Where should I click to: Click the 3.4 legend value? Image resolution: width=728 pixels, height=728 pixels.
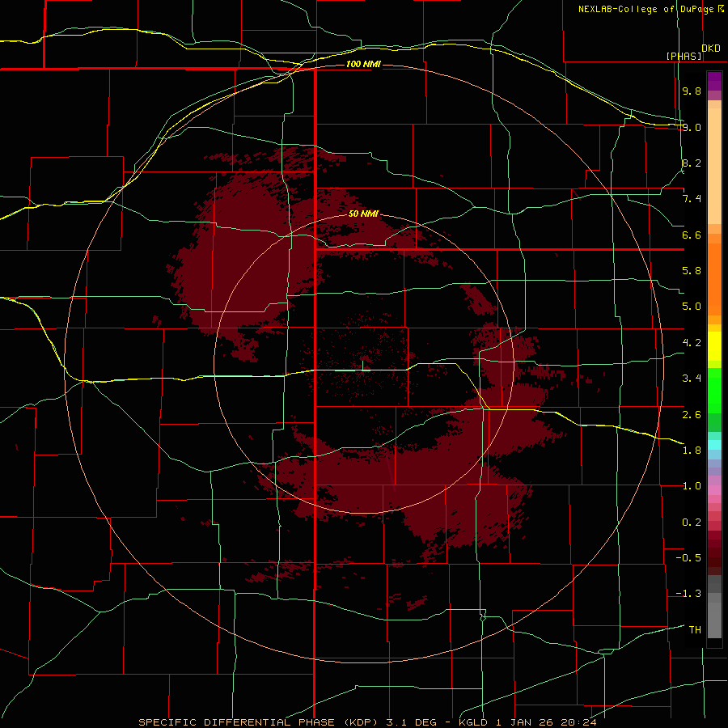(x=692, y=379)
